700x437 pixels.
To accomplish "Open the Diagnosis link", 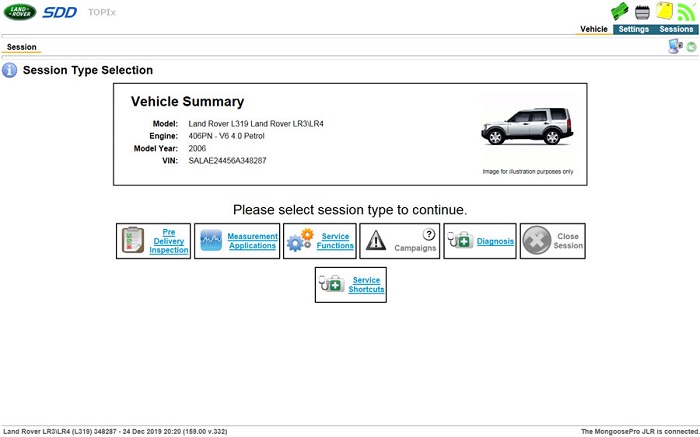I will (495, 241).
